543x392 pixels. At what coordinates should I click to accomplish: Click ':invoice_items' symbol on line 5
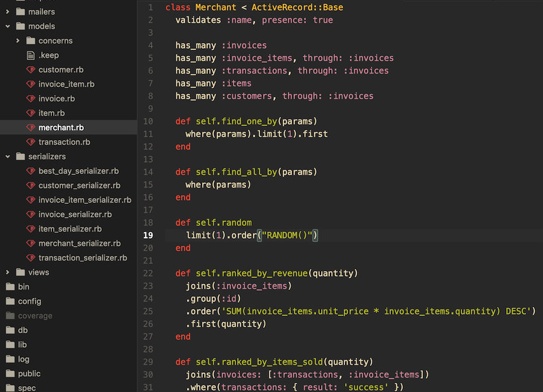257,58
